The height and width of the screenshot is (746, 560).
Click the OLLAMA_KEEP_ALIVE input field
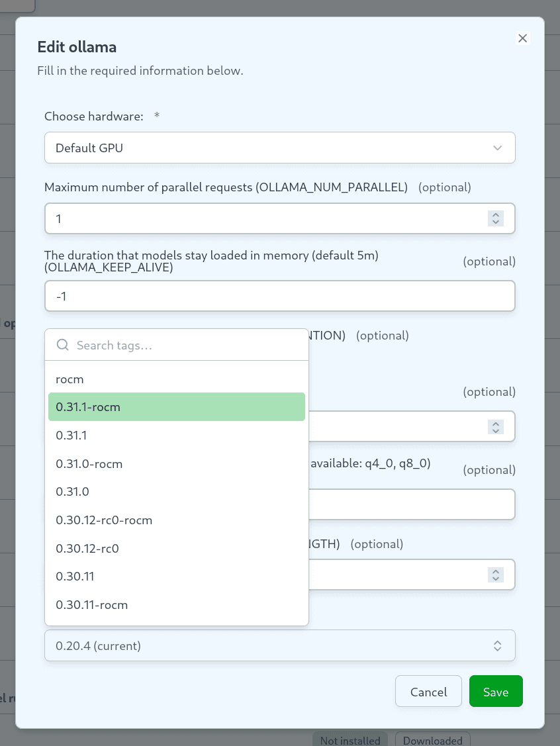pos(280,296)
